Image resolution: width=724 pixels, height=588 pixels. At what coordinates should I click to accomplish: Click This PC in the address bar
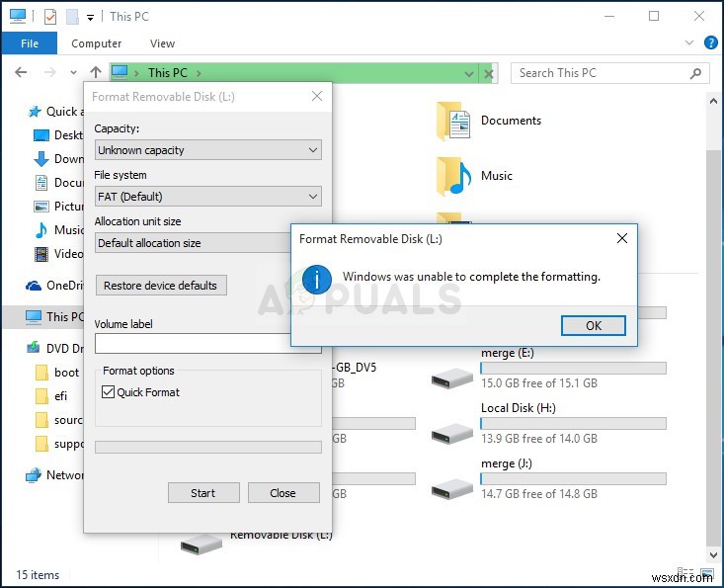[168, 73]
